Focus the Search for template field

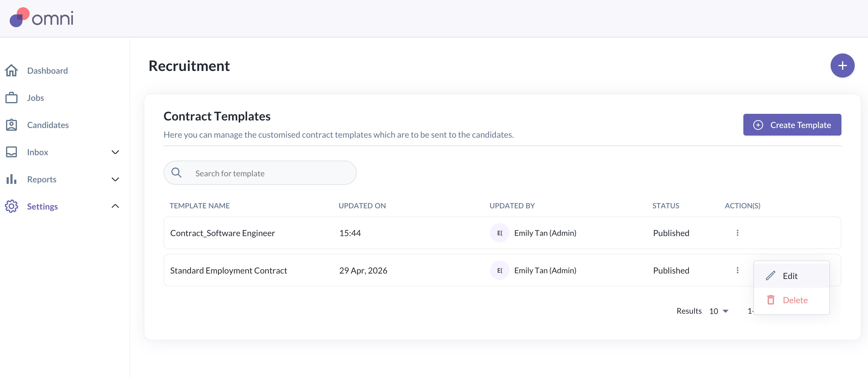(x=260, y=173)
